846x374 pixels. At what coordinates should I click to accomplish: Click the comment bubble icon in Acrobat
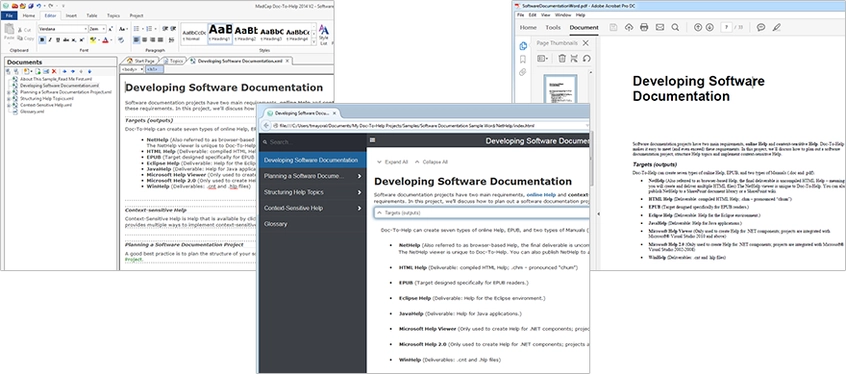click(761, 27)
